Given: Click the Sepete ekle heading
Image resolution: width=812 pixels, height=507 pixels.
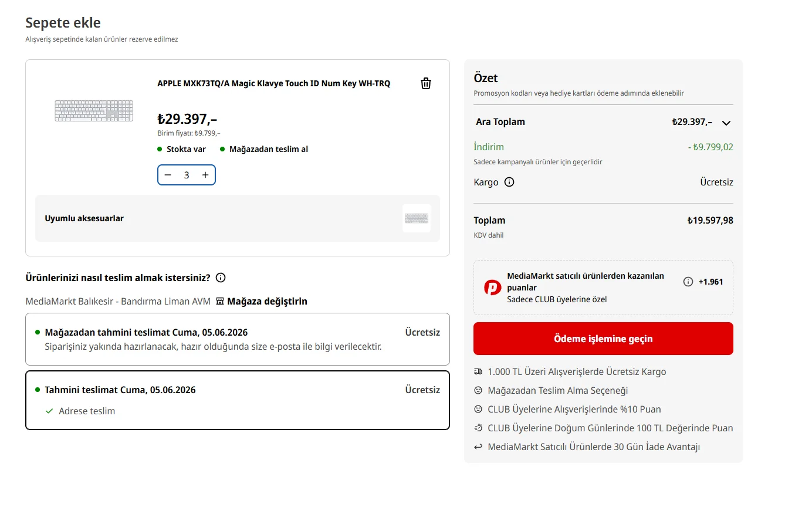Looking at the screenshot, I should click(63, 23).
